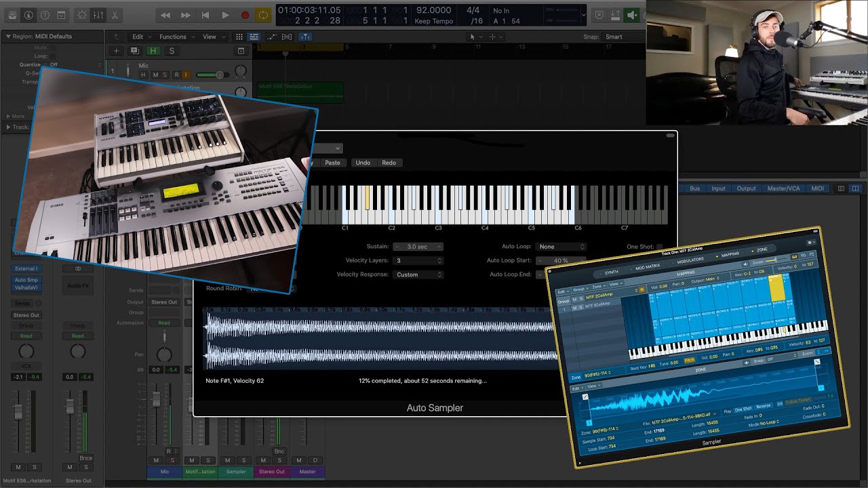
Task: Click Undo in Auto Sampler
Action: 363,163
